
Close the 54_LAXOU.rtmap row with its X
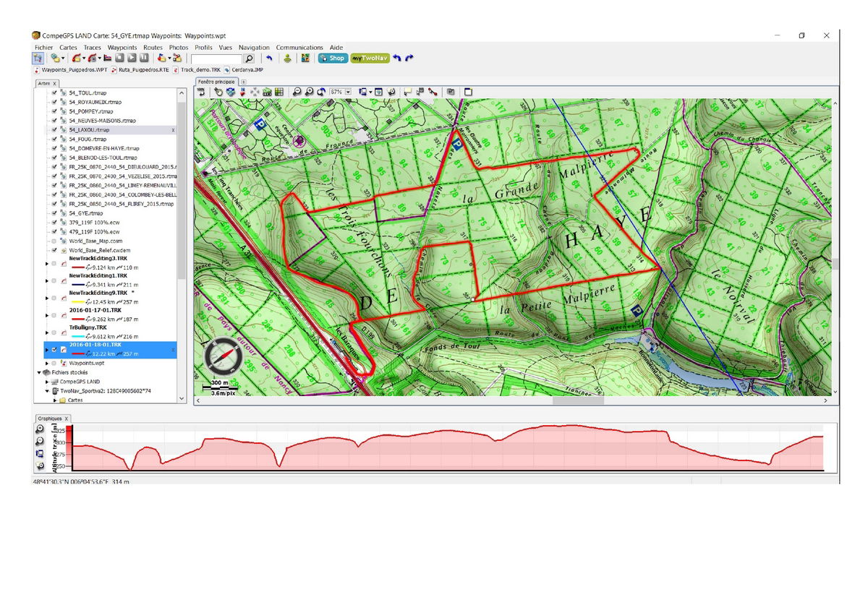click(x=173, y=130)
